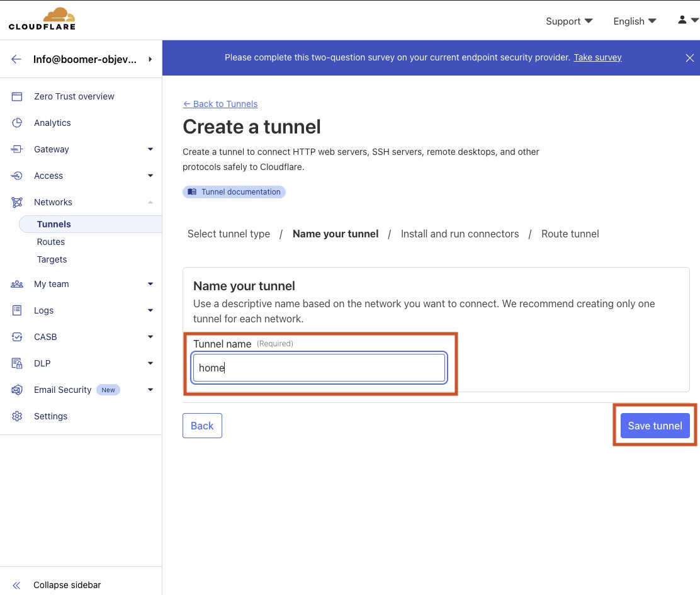This screenshot has height=595, width=700.
Task: Click the Save tunnel button
Action: tap(655, 426)
